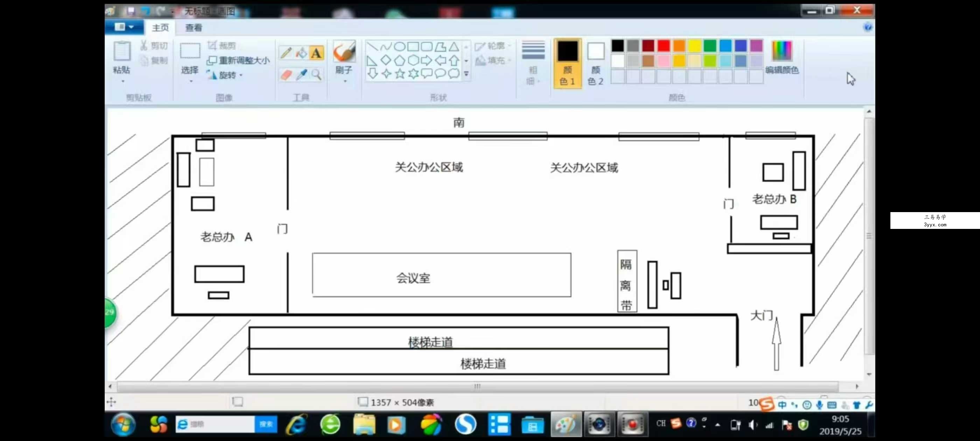Image resolution: width=980 pixels, height=441 pixels.
Task: Open the Rotate (旋转) dropdown
Action: coord(224,75)
